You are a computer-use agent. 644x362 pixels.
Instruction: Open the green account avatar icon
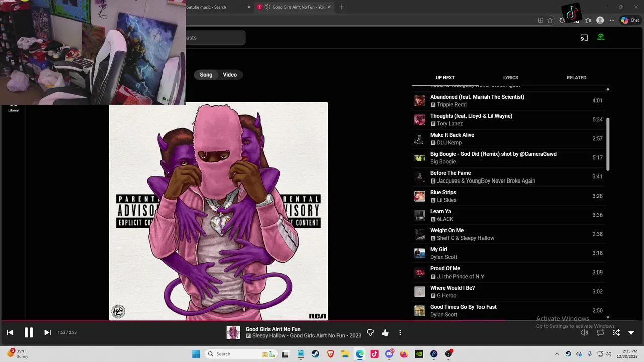click(x=601, y=37)
